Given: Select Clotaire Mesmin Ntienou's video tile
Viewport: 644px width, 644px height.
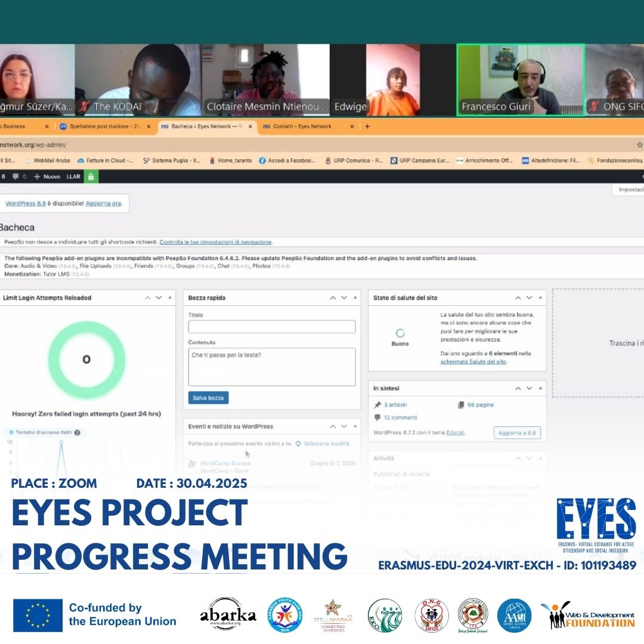Looking at the screenshot, I should pos(266,80).
